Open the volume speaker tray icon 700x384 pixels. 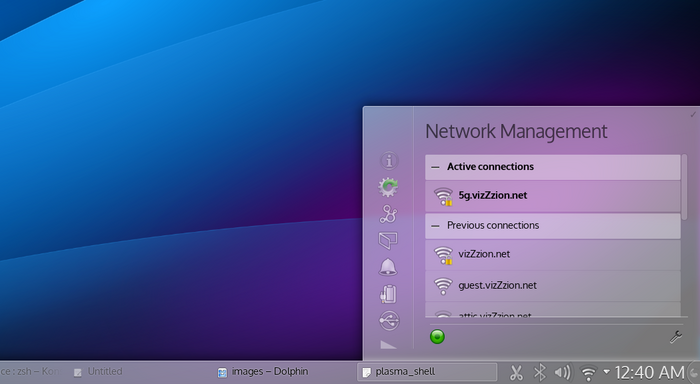pyautogui.click(x=562, y=372)
